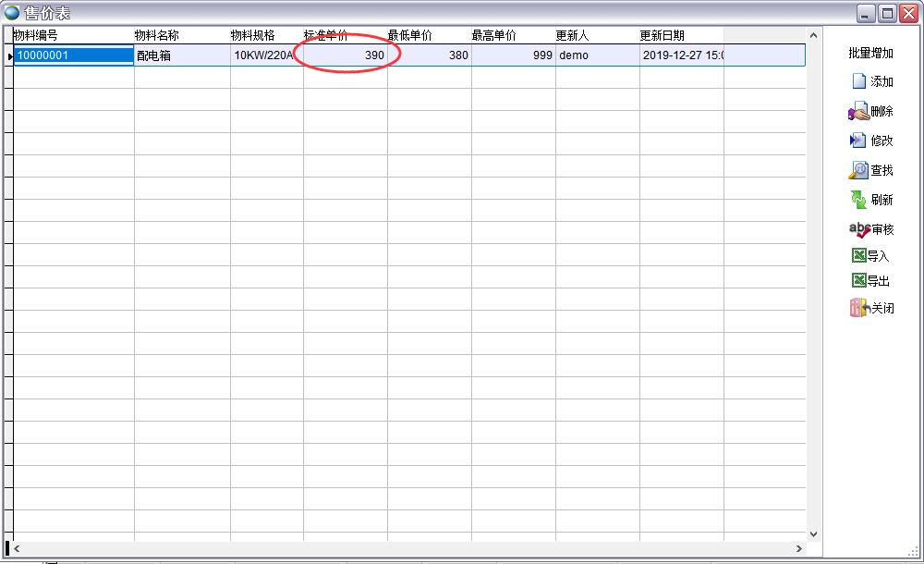Open 查找 (Search) tool icon
Screen dimensions: 924x564
(858, 170)
